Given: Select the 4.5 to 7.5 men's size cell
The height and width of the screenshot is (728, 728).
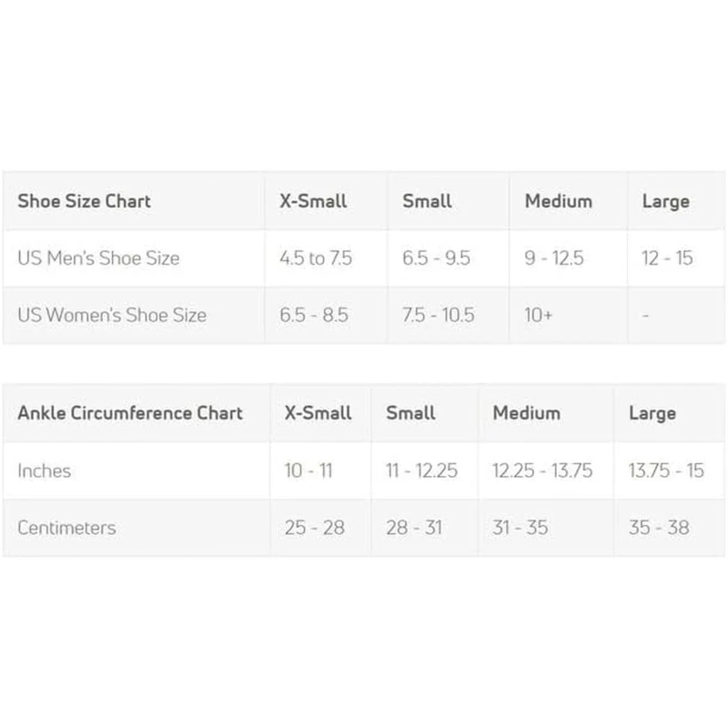Looking at the screenshot, I should tap(315, 258).
